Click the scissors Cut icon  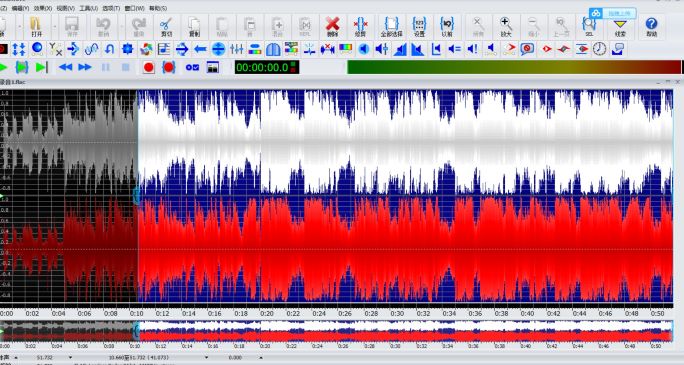166,27
